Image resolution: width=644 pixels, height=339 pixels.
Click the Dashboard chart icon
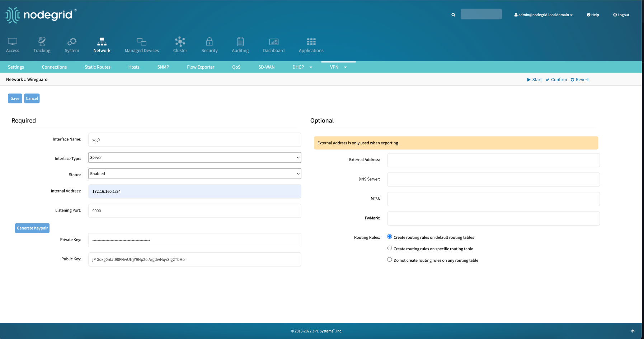273,41
